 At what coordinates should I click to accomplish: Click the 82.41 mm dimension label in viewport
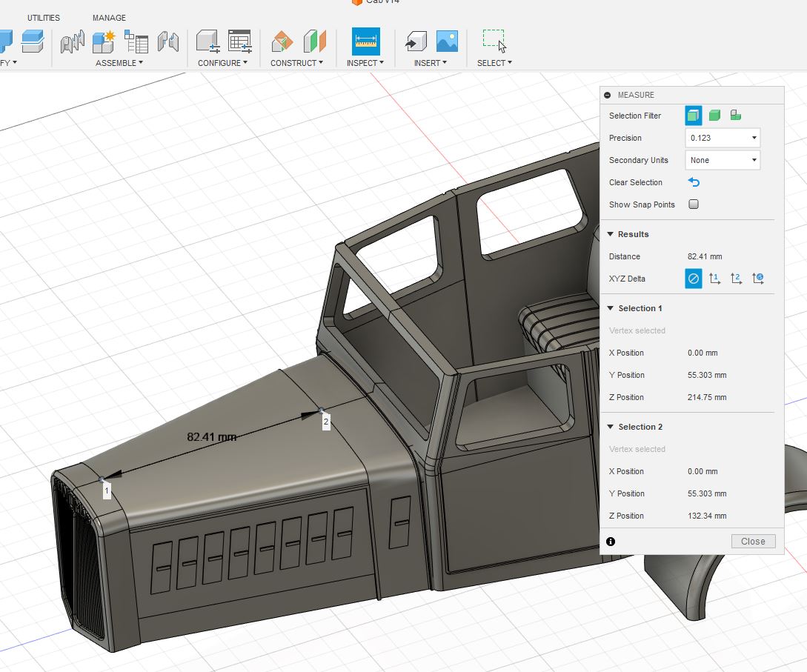212,437
